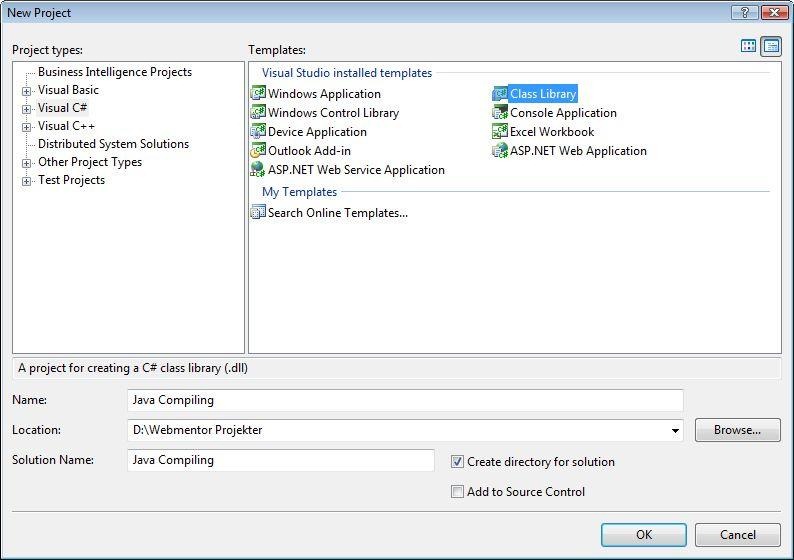Click the Excel Workbook label
This screenshot has height=560, width=794.
[x=552, y=132]
